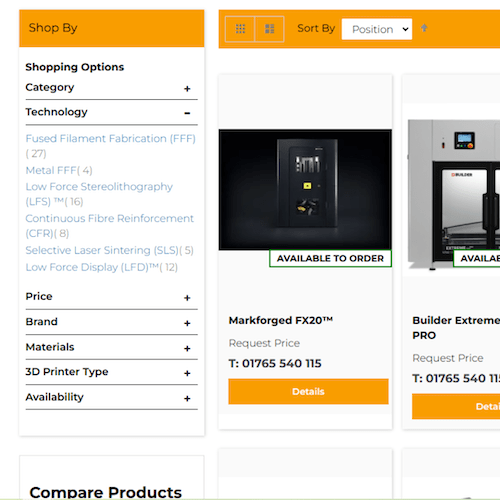Viewport: 500px width, 500px height.
Task: Open the Sort By Position dropdown
Action: click(x=377, y=29)
